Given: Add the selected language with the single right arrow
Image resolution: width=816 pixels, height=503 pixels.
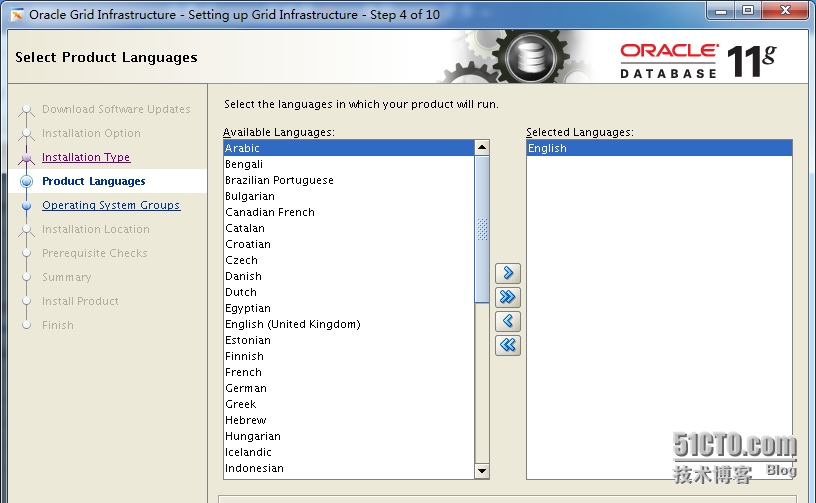Looking at the screenshot, I should (508, 273).
